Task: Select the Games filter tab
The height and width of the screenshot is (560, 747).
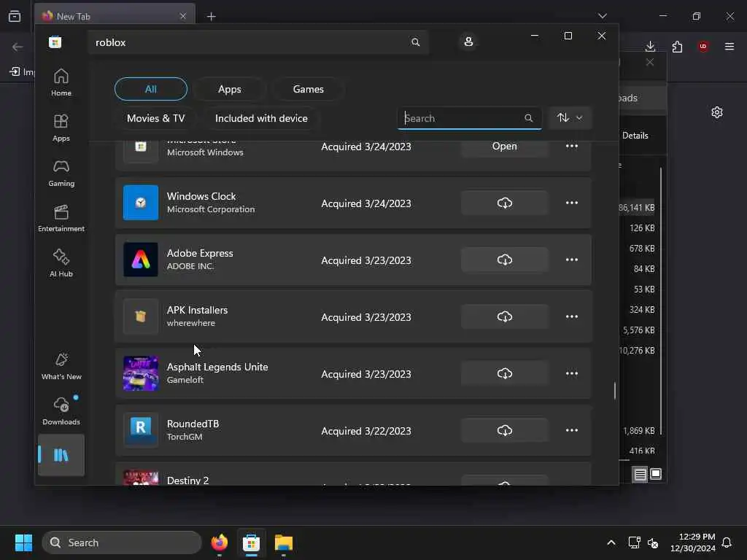Action: pyautogui.click(x=309, y=89)
